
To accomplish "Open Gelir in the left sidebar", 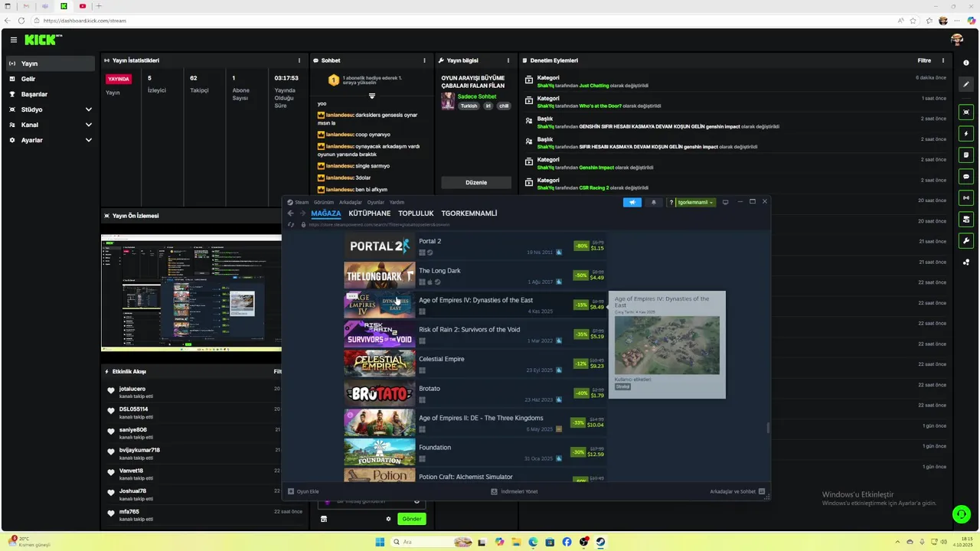I will [x=51, y=79].
